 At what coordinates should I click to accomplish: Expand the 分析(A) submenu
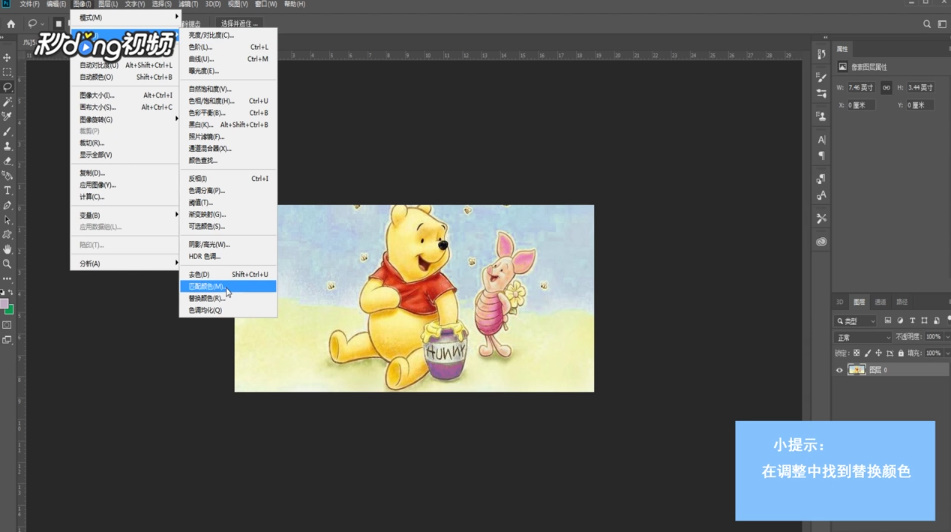coord(124,263)
